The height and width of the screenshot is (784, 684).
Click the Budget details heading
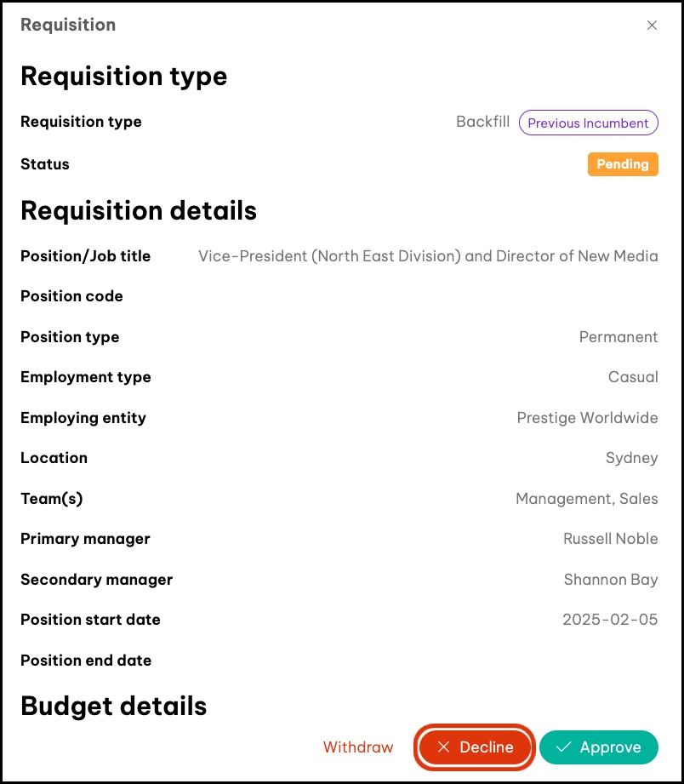113,706
